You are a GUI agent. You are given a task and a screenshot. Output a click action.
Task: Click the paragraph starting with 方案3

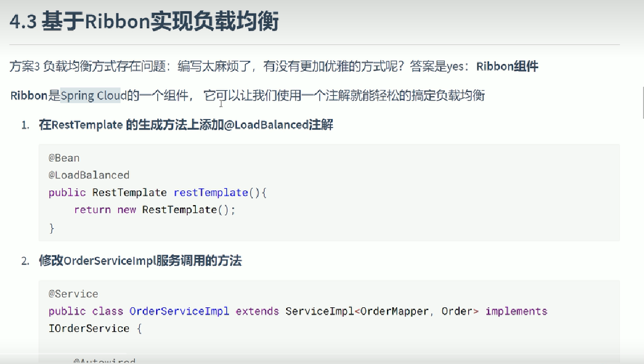[x=274, y=66]
